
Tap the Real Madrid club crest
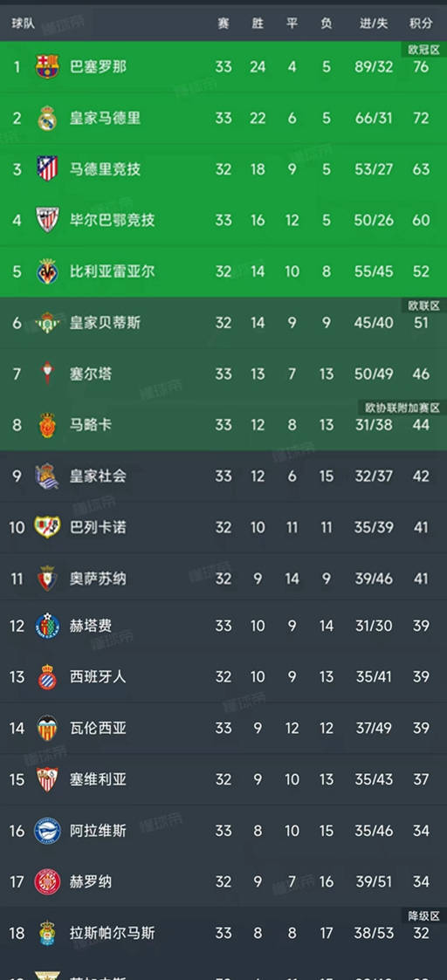[47, 118]
